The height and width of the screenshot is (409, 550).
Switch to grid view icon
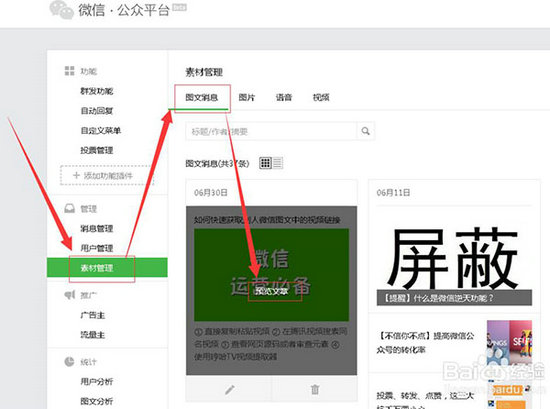tap(265, 163)
